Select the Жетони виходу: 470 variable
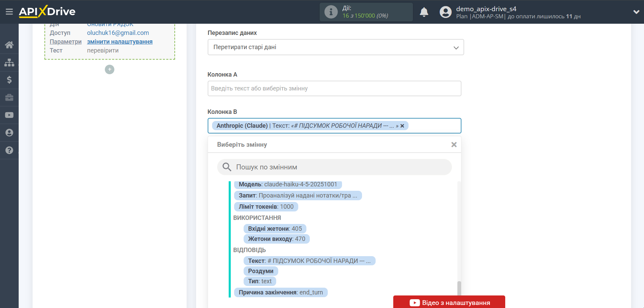644x308 pixels. click(x=276, y=239)
